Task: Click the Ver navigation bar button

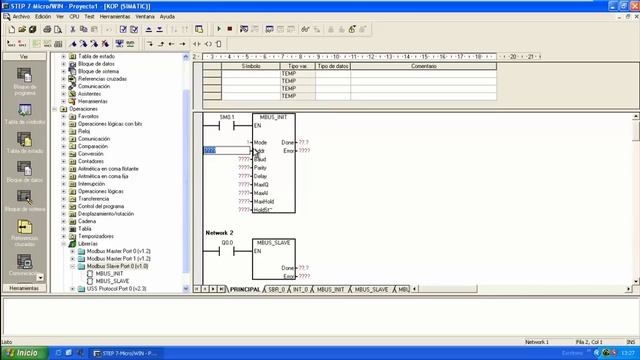Action: click(24, 57)
